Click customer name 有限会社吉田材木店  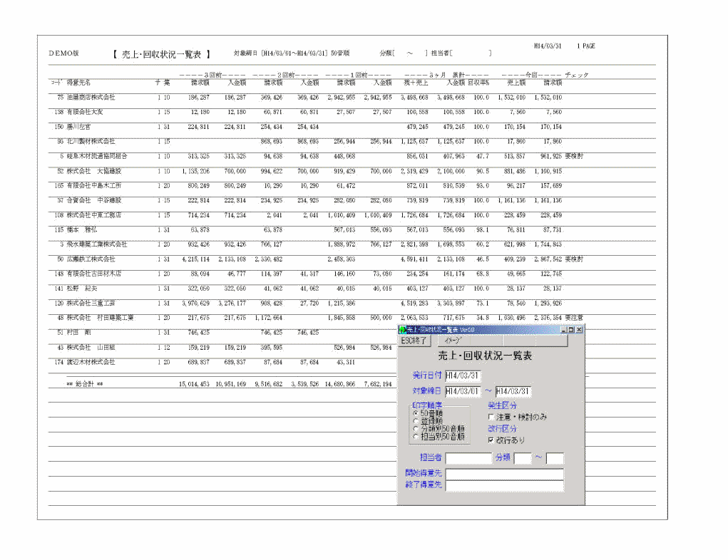94,274
